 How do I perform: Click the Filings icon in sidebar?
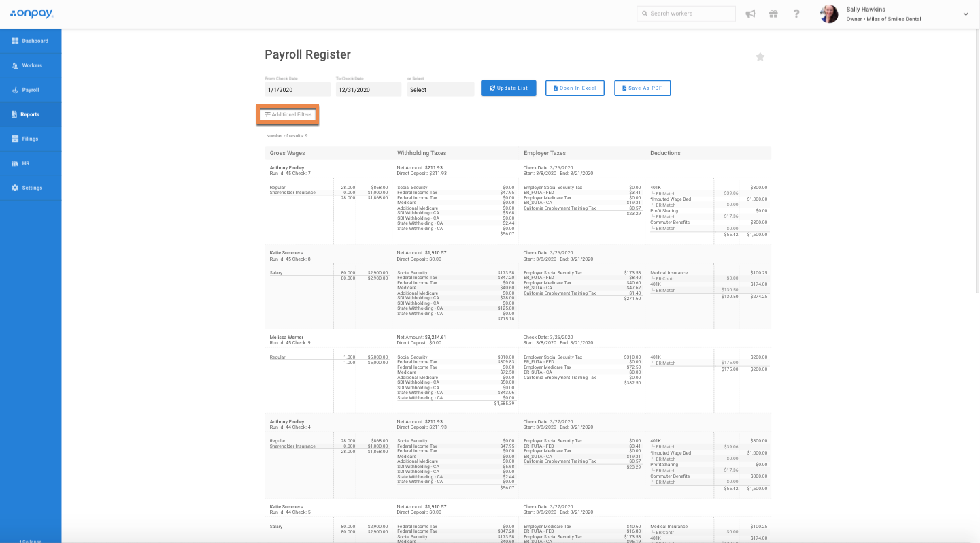click(14, 139)
